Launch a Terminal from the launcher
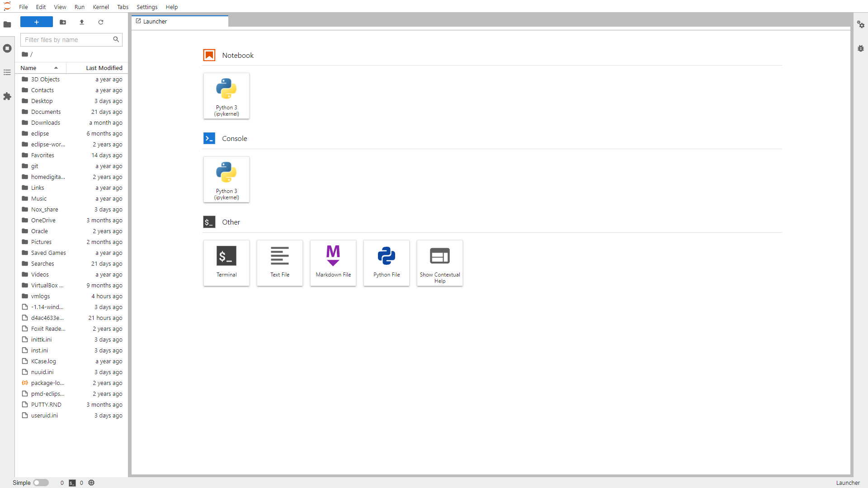868x488 pixels. 226,263
